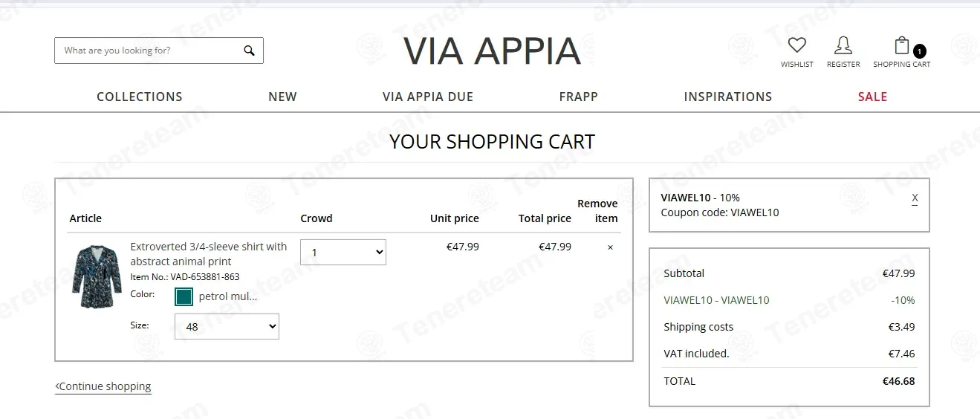The image size is (980, 419).
Task: Open the Collections menu
Action: coord(140,97)
